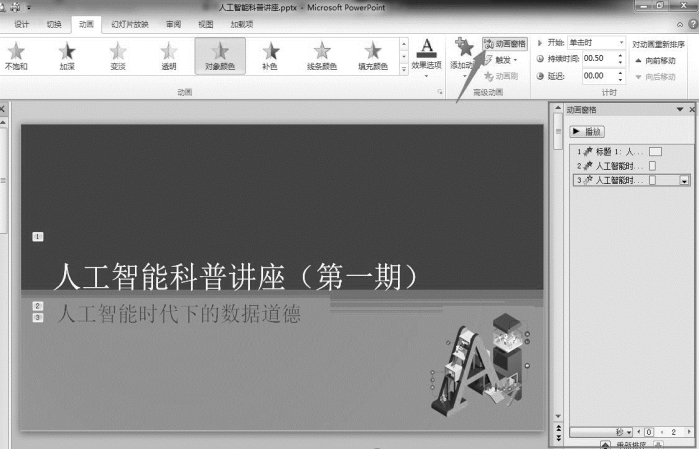Open the 动画 group dialog launcher
Image resolution: width=699 pixels, height=449 pixels.
point(440,92)
